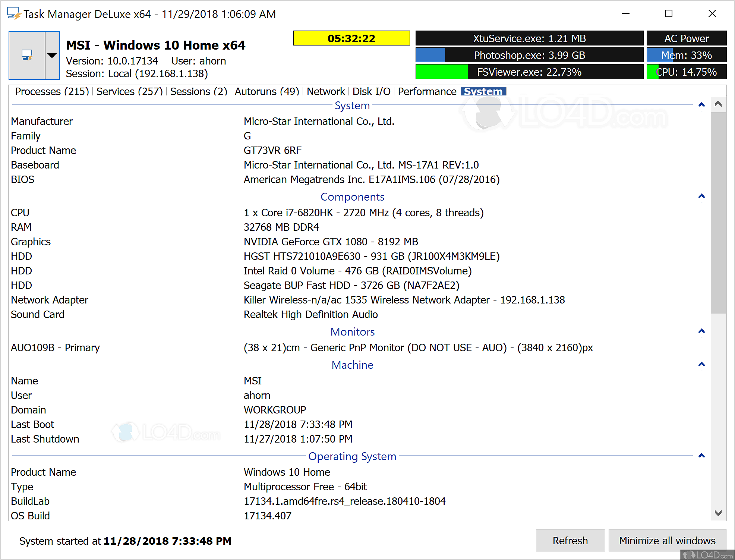Switch to the Network tab

tap(326, 91)
